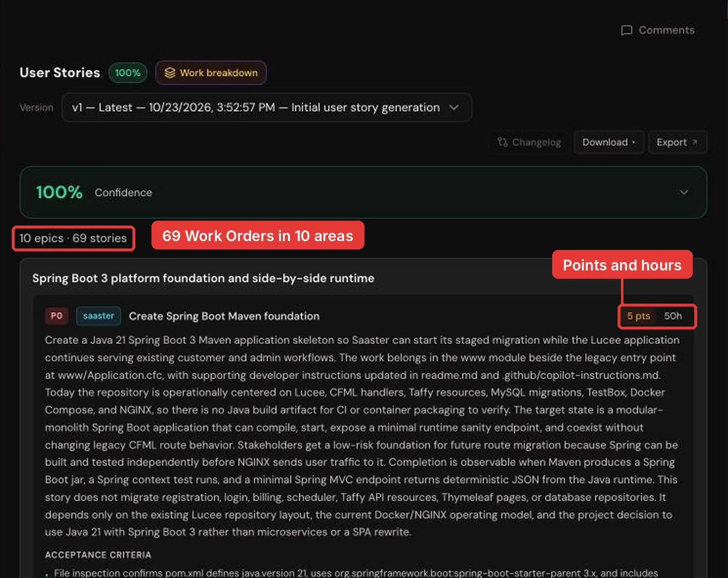728x578 pixels.
Task: Click the Changelog branch icon
Action: pyautogui.click(x=502, y=142)
